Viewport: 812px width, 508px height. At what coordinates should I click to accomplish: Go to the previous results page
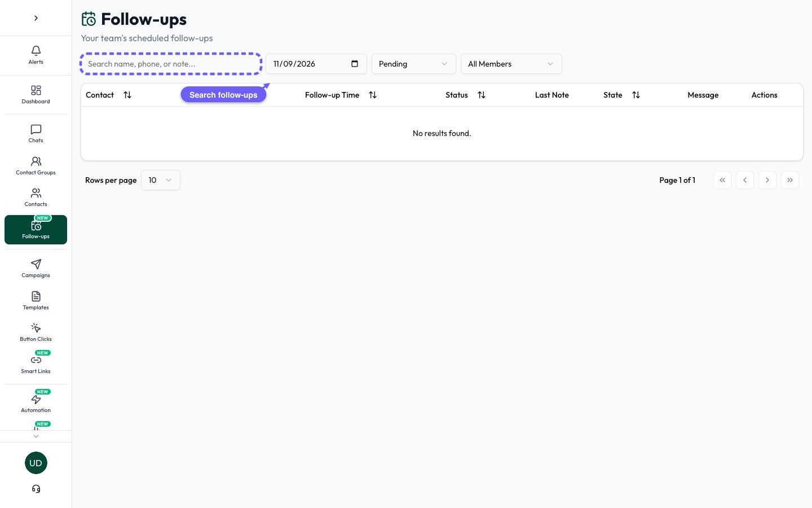(745, 180)
